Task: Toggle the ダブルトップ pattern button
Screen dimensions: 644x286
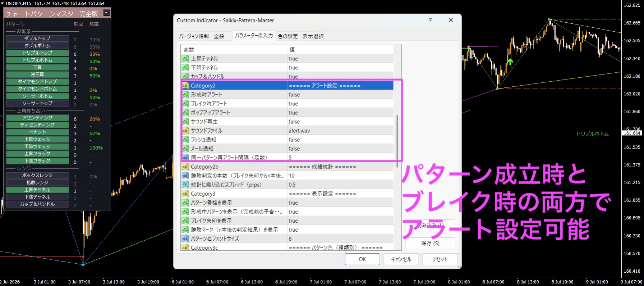Action: [37, 38]
